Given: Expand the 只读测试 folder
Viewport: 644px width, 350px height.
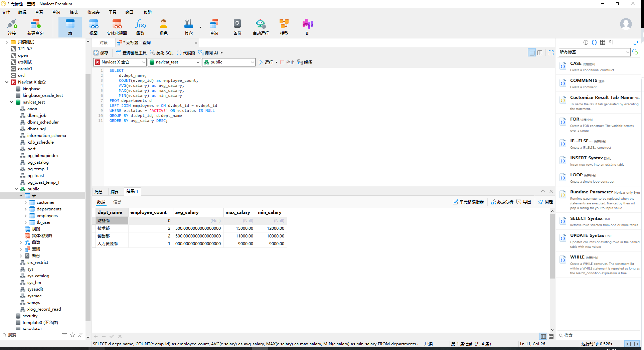Looking at the screenshot, I should 7,42.
